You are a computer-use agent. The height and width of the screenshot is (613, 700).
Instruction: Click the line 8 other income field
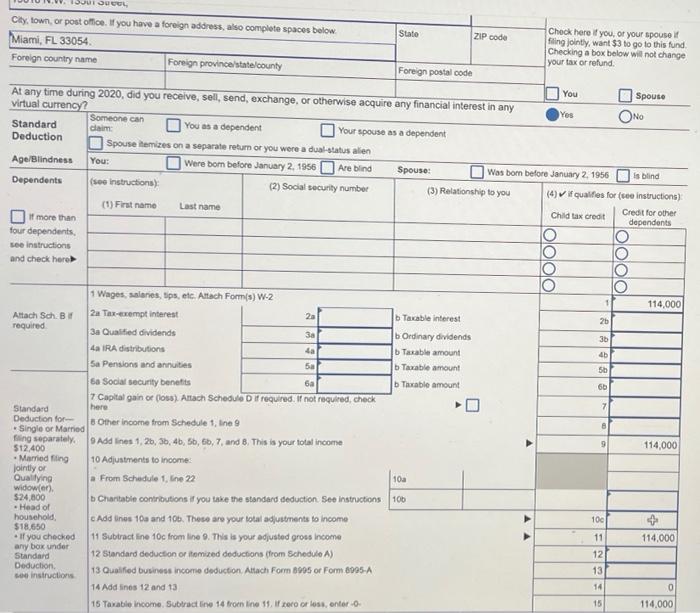(644, 427)
